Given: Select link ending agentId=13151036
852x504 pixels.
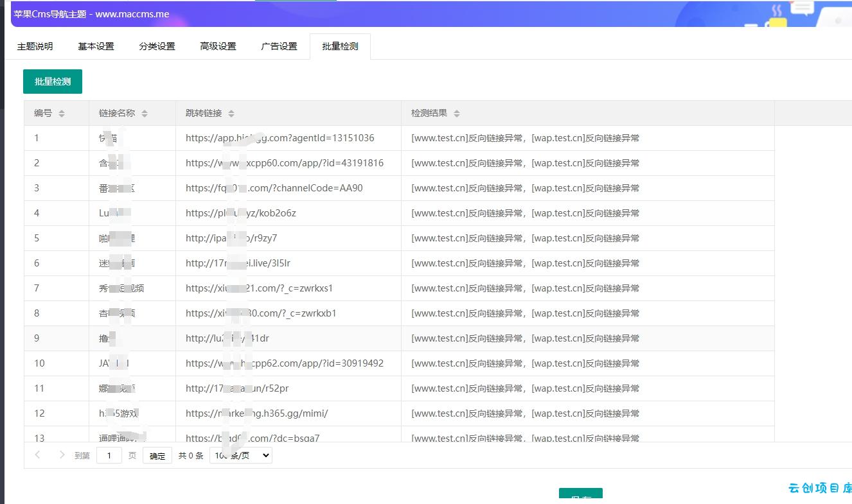Looking at the screenshot, I should [x=280, y=138].
